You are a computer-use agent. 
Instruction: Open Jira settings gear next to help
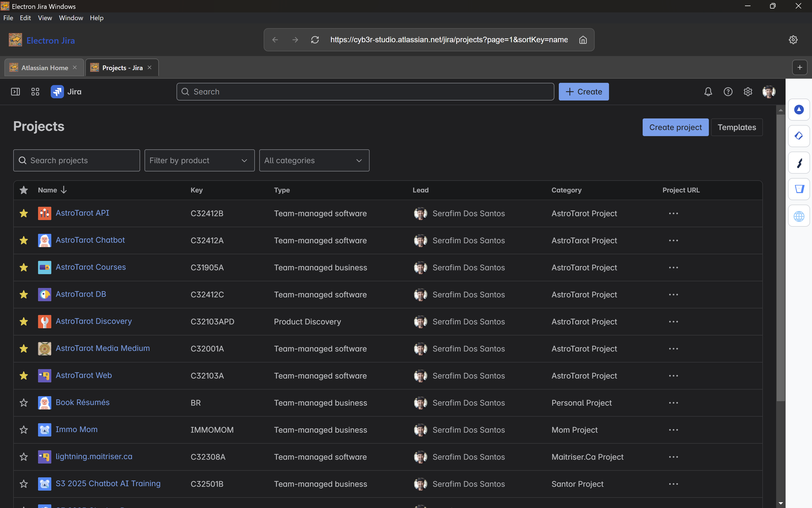[748, 92]
